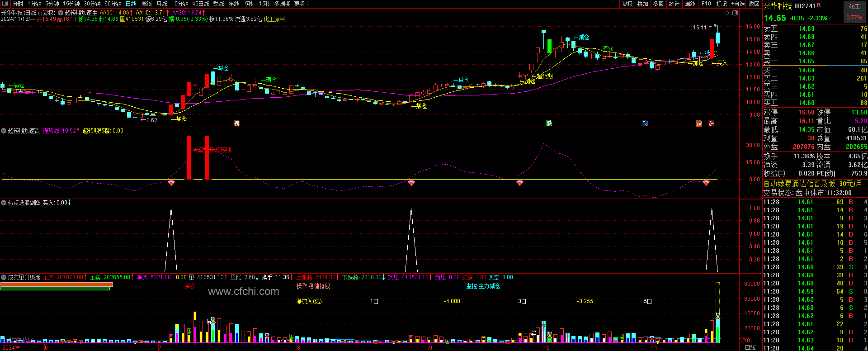Click red heart signal below the 9 month mark
Viewport: 868px width, 351px height.
point(411,183)
